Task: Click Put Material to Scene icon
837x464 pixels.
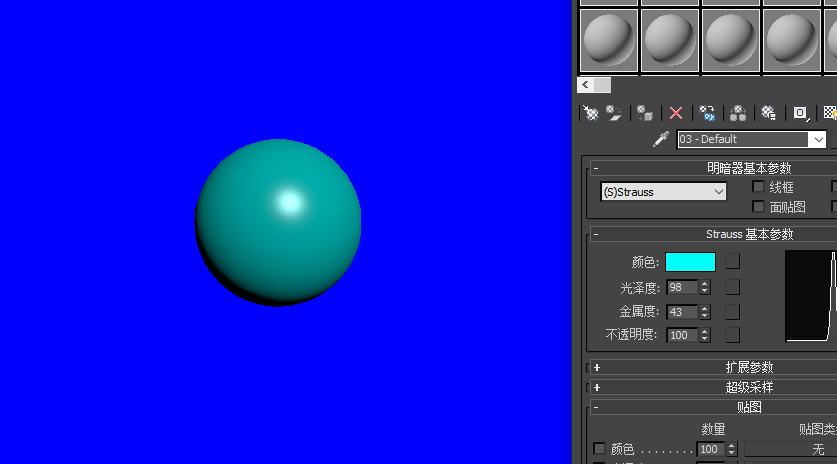Action: pyautogui.click(x=614, y=113)
